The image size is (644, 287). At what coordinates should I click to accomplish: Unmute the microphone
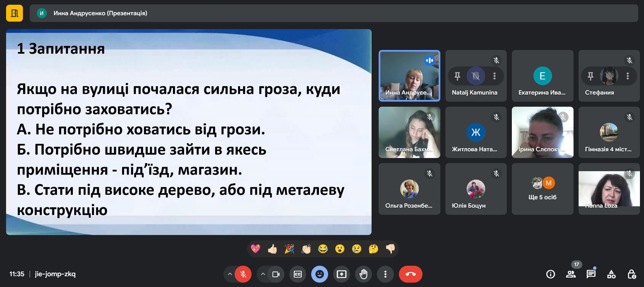(243, 274)
